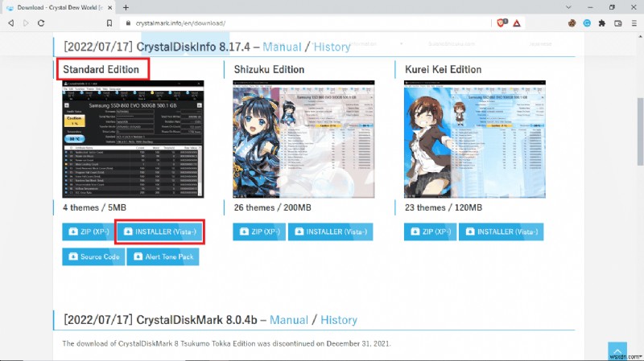
Task: Open CrystalDiskMark Manual link
Action: (x=289, y=320)
